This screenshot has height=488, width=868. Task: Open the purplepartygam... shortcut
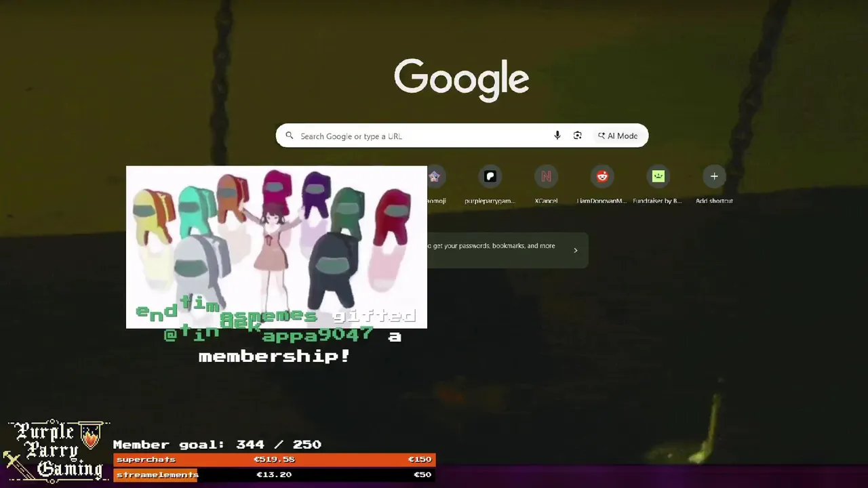pyautogui.click(x=490, y=184)
